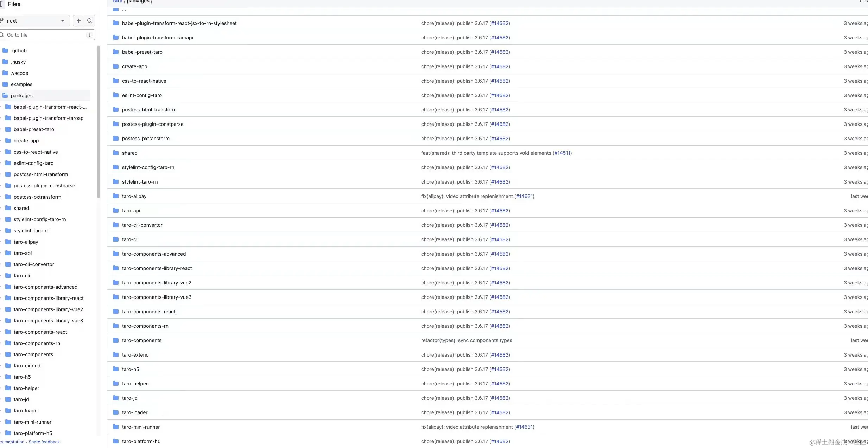This screenshot has height=448, width=868.
Task: Open pull request #14511 link
Action: coord(562,153)
